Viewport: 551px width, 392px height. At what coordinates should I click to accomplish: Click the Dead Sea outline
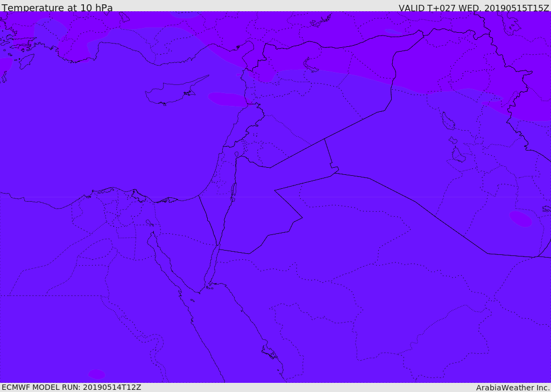[x=233, y=192]
